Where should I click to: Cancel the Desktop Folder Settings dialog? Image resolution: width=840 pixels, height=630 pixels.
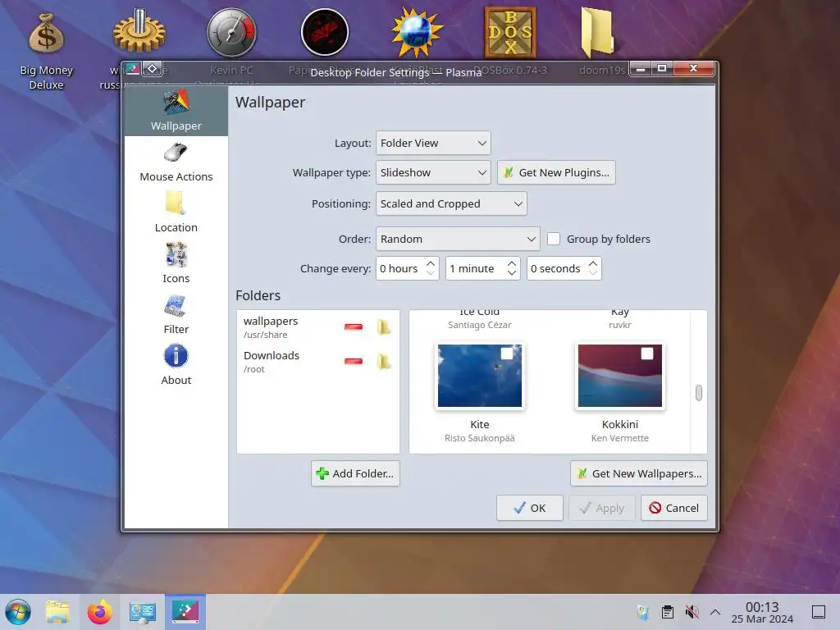click(x=674, y=508)
